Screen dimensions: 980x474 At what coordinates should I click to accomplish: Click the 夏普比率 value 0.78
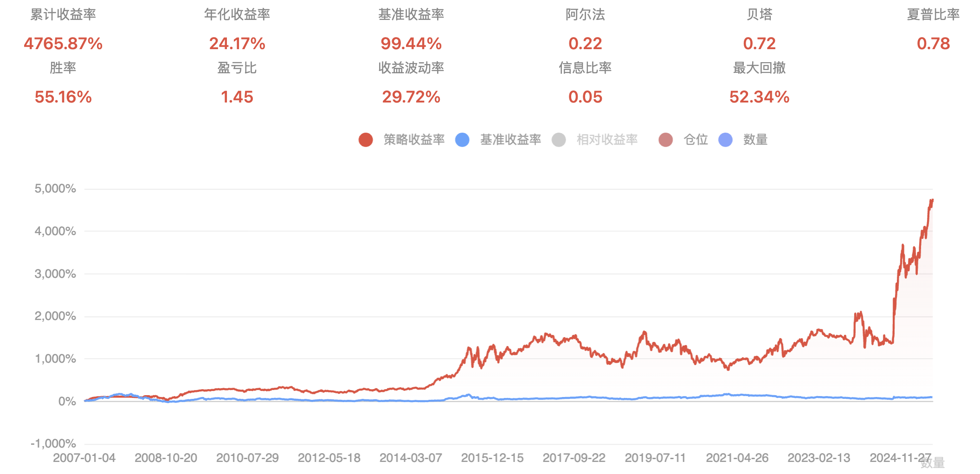tap(933, 44)
